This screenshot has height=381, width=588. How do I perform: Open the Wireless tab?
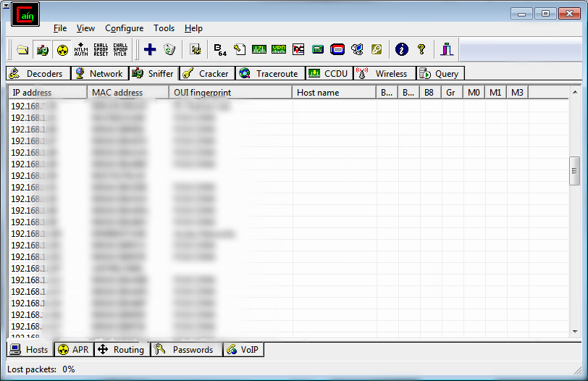383,73
